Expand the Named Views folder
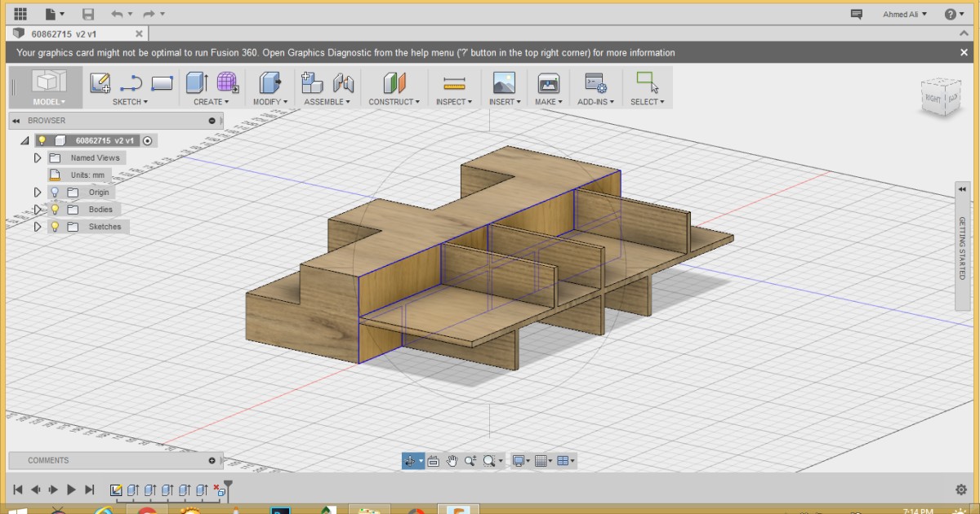Image resolution: width=980 pixels, height=514 pixels. click(36, 157)
